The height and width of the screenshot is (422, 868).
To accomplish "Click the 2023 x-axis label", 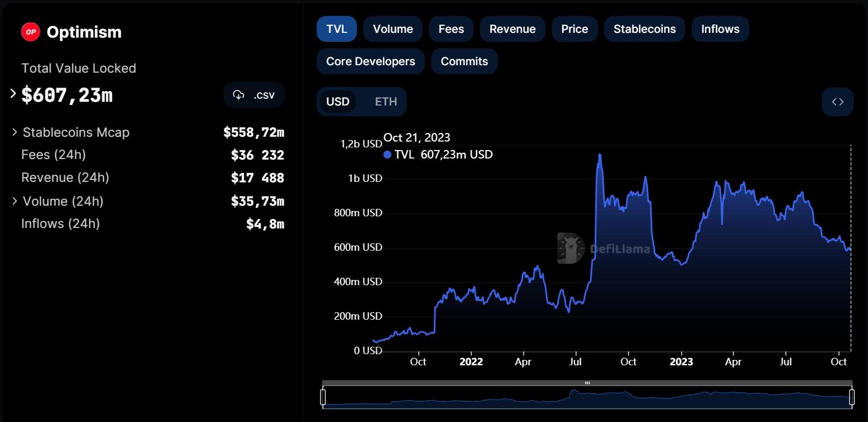I will coord(681,362).
